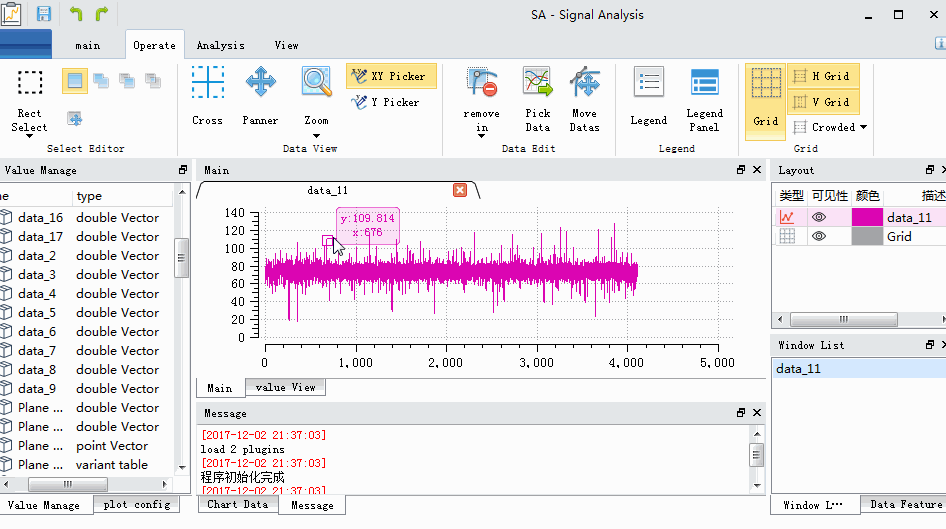This screenshot has height=529, width=946.
Task: Toggle data_11 visibility eye icon
Action: pyautogui.click(x=819, y=217)
